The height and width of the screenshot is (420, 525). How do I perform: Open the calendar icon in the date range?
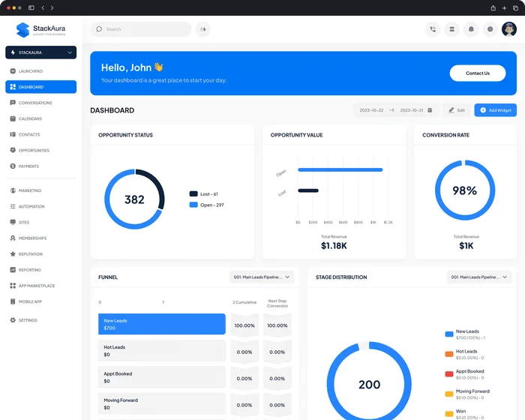click(x=430, y=110)
